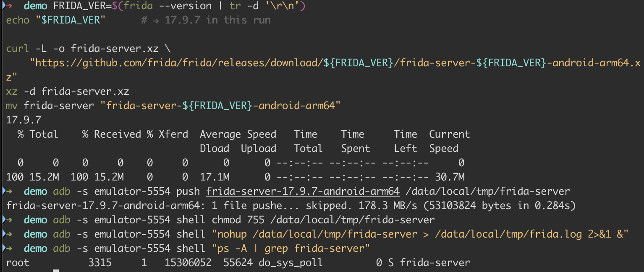The width and height of the screenshot is (644, 272).
Task: Click the prompt arrow on the chmod line
Action: (x=9, y=220)
